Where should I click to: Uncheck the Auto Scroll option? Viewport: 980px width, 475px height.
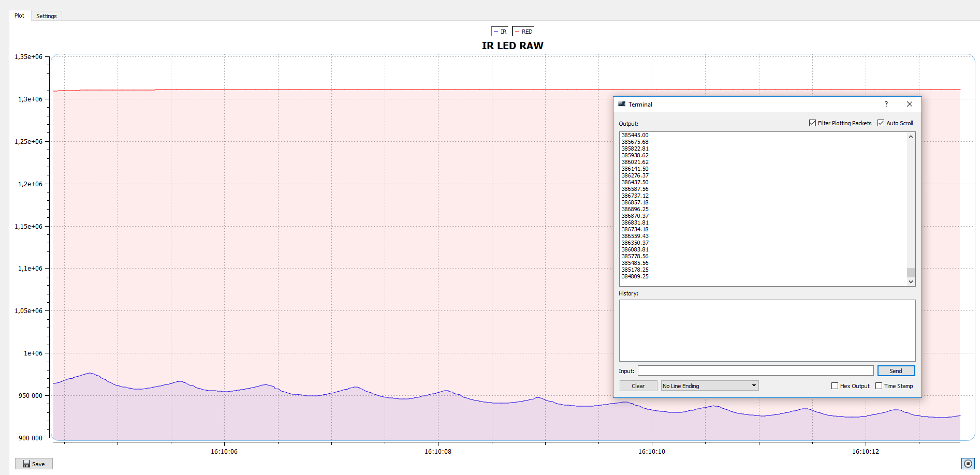click(x=881, y=123)
